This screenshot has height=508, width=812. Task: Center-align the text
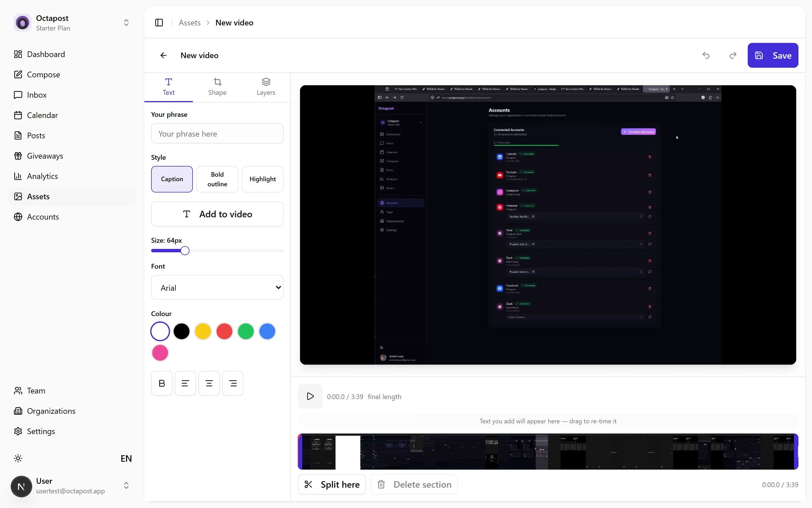(x=209, y=383)
